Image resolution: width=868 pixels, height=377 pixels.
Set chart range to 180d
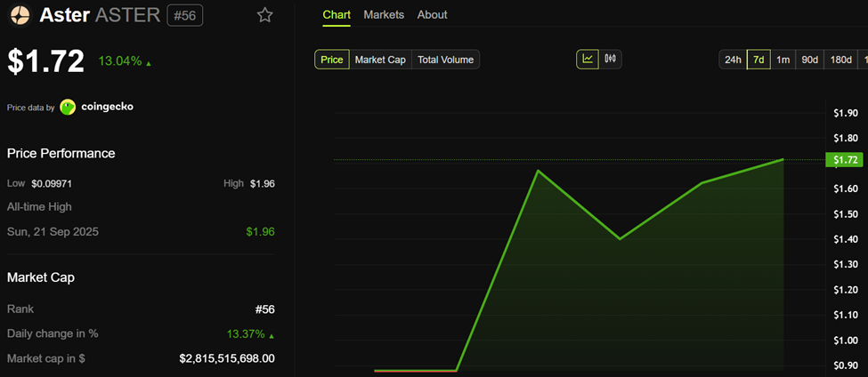point(841,60)
